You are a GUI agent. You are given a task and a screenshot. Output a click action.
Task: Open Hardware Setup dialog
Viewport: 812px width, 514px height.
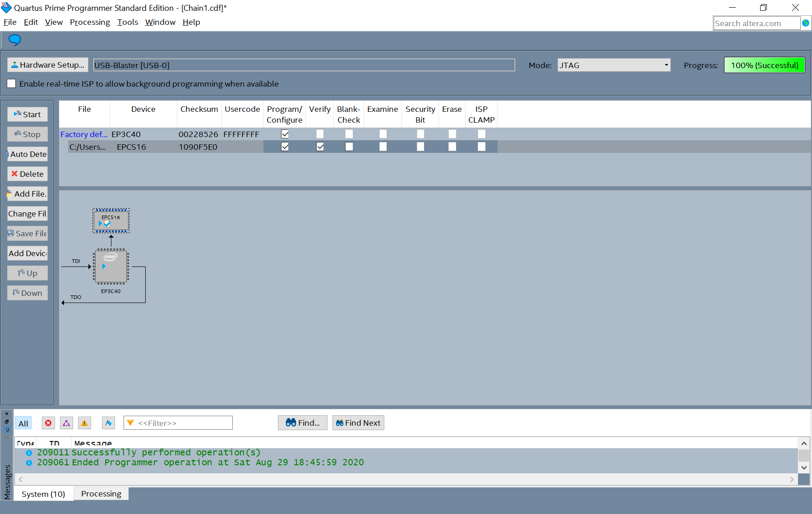tap(48, 65)
